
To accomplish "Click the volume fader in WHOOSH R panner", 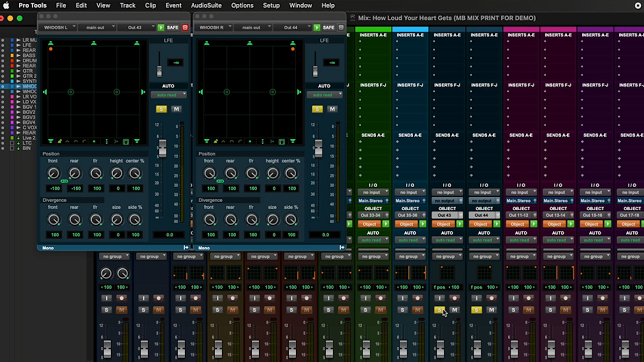I will click(x=318, y=149).
